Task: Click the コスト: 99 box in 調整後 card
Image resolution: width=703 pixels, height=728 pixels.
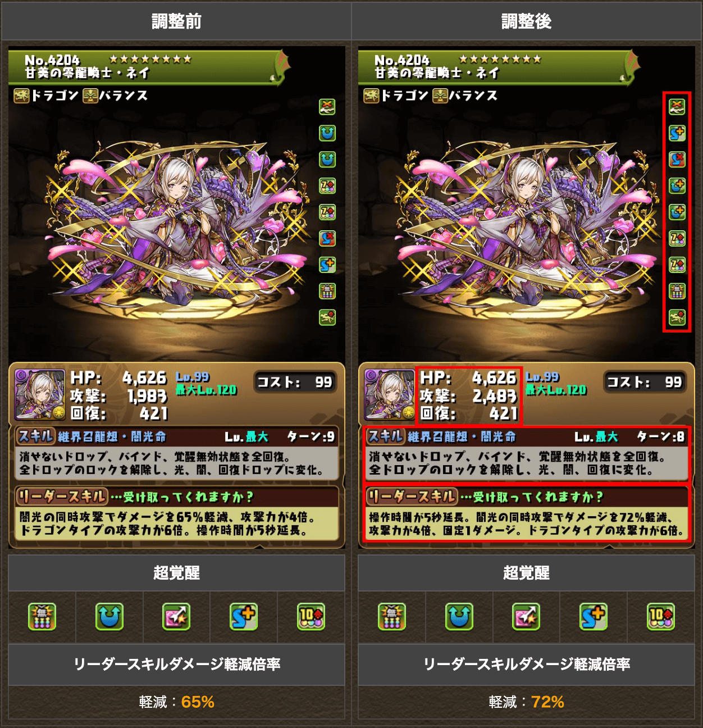Action: 645,382
